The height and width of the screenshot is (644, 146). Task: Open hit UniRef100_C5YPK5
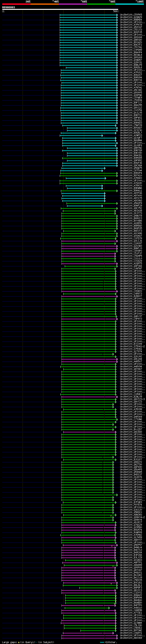131,15
